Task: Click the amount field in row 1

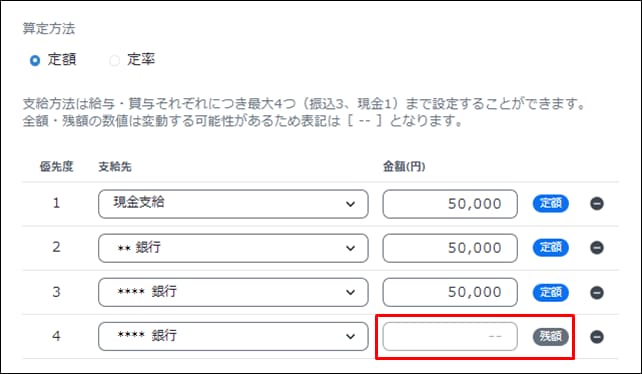Action: tap(450, 204)
